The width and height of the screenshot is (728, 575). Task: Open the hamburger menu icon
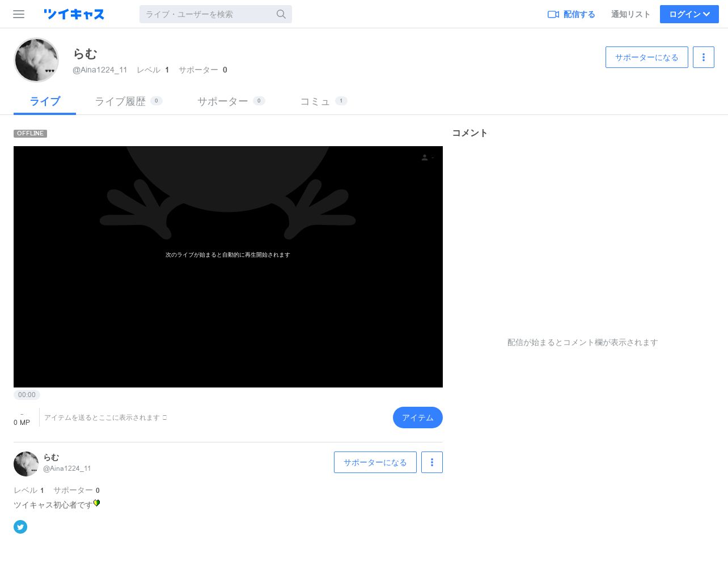click(x=19, y=14)
